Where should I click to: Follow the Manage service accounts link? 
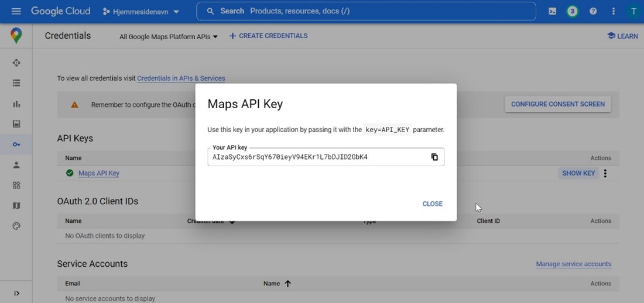(x=573, y=264)
